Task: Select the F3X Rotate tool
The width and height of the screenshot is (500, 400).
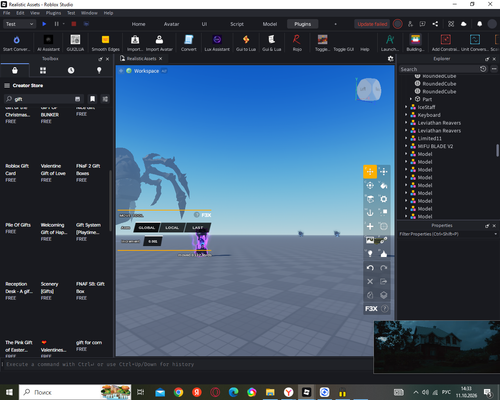Action: pos(370,185)
